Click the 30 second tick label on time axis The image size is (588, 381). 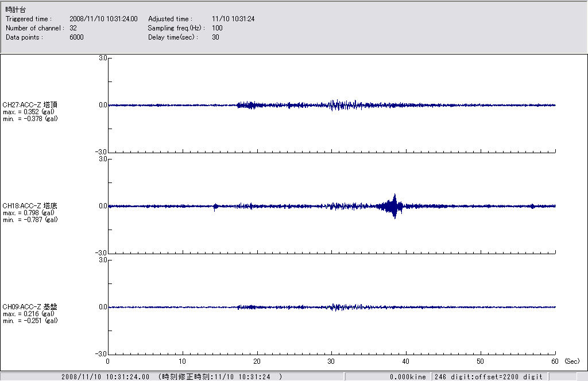pos(331,361)
